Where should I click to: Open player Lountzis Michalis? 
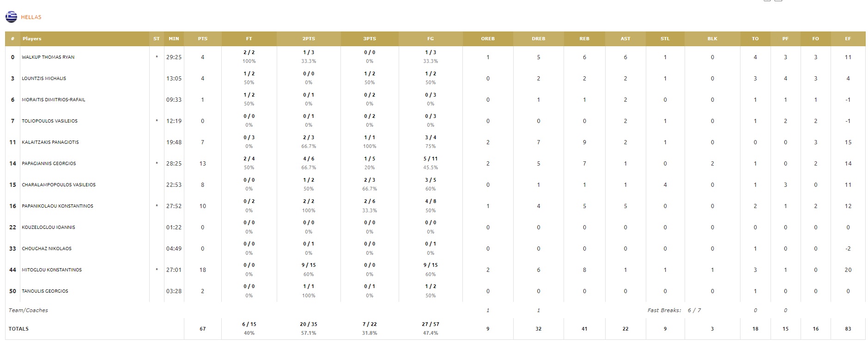point(44,79)
